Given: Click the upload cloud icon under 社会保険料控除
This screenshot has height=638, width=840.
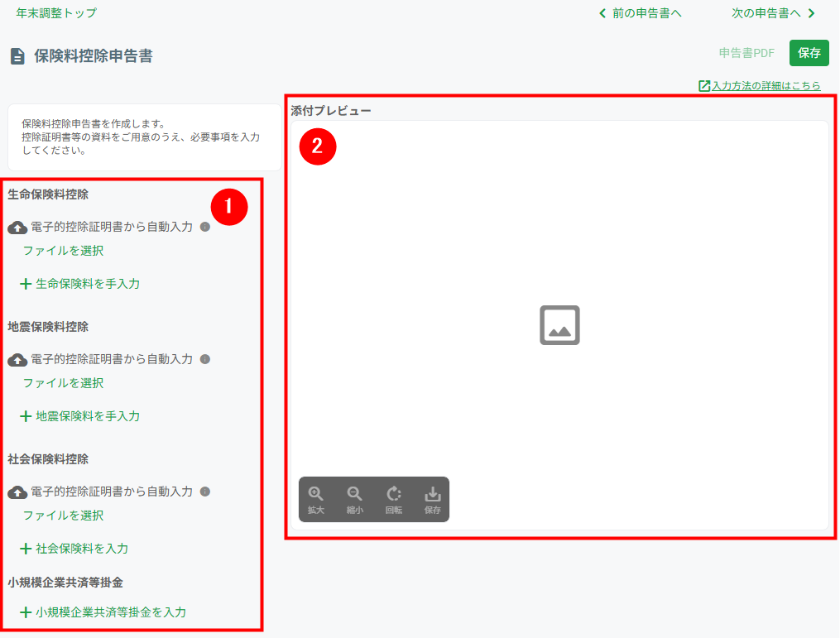Looking at the screenshot, I should [16, 492].
